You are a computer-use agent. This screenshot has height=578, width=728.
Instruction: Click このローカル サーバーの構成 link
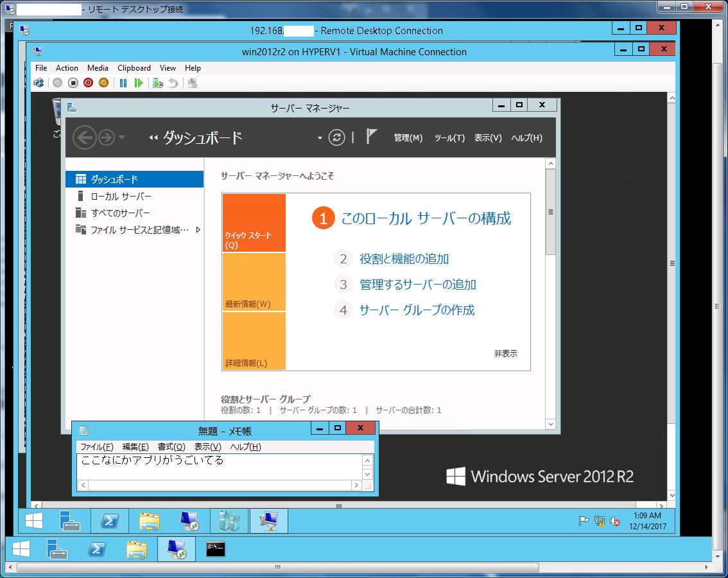[426, 218]
